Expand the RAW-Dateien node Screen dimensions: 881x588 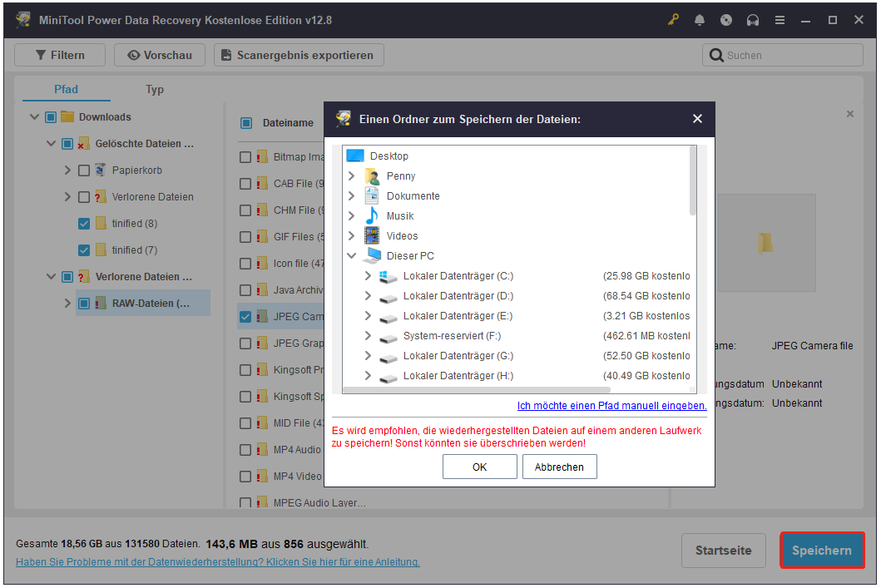pyautogui.click(x=67, y=304)
